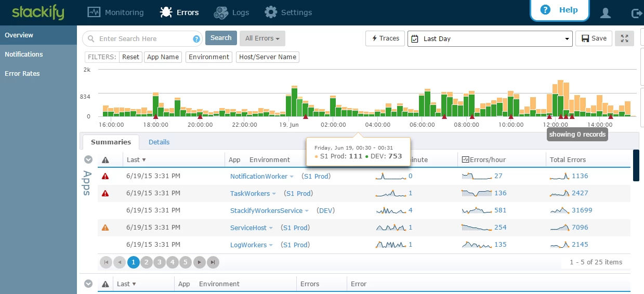Open the LogWorkers dropdown arrow

tap(272, 245)
